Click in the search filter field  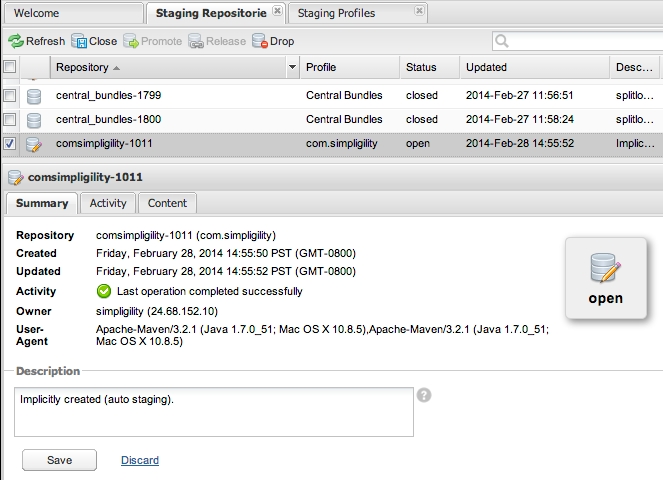(x=582, y=41)
